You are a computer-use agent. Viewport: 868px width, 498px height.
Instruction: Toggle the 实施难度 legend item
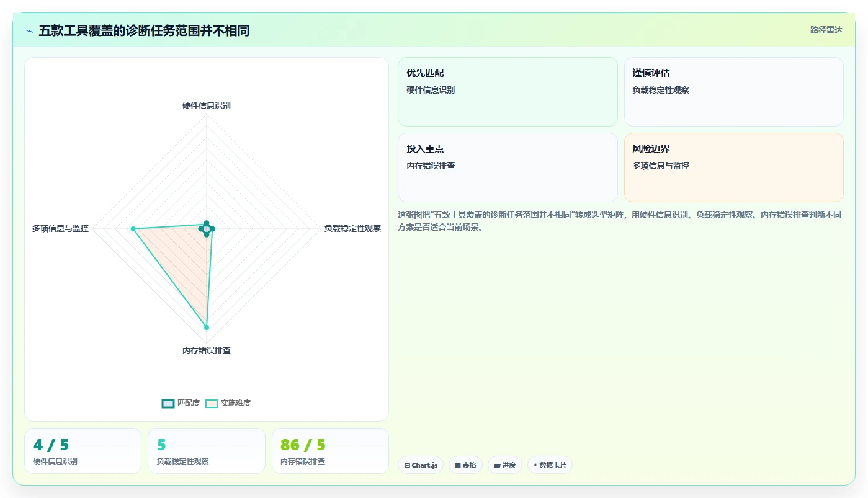coord(228,403)
